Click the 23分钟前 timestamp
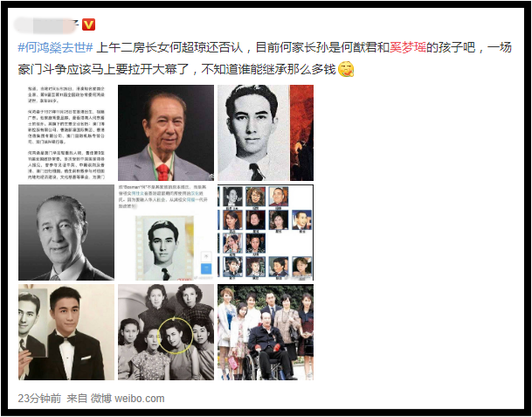 click(39, 399)
